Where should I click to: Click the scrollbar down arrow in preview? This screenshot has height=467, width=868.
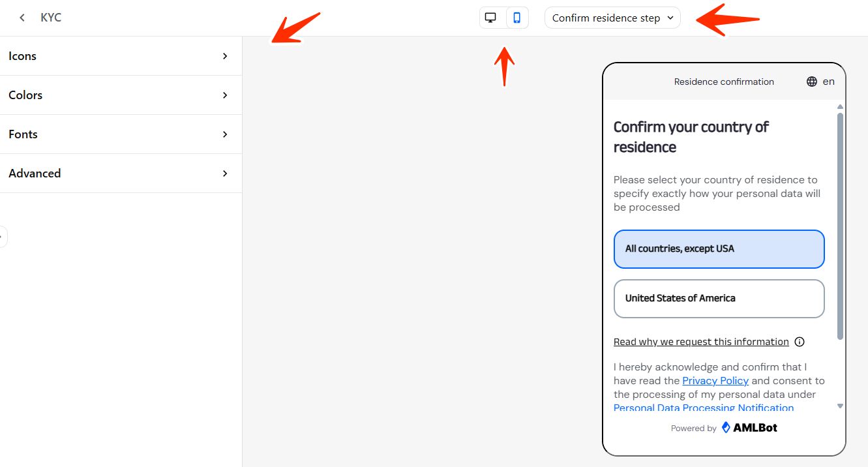[x=840, y=406]
